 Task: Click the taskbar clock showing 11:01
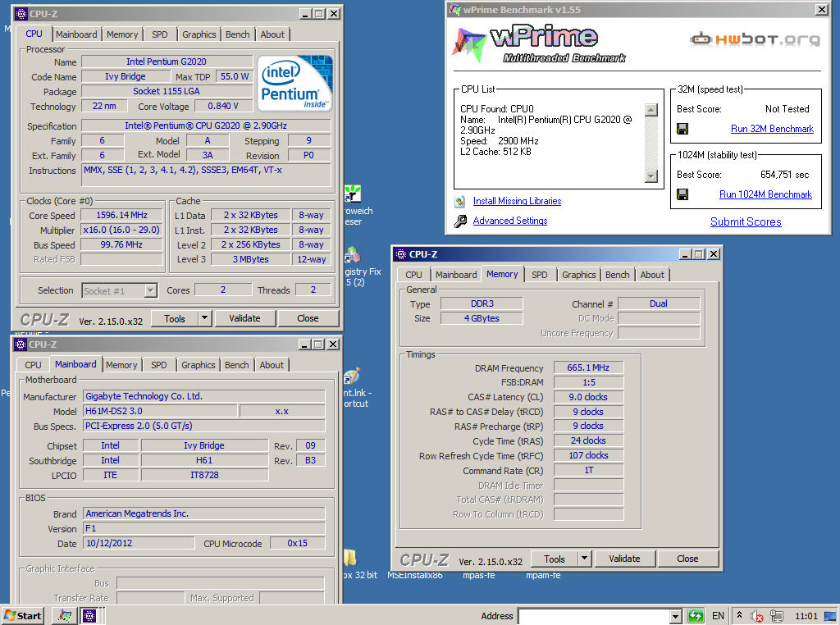[x=806, y=616]
